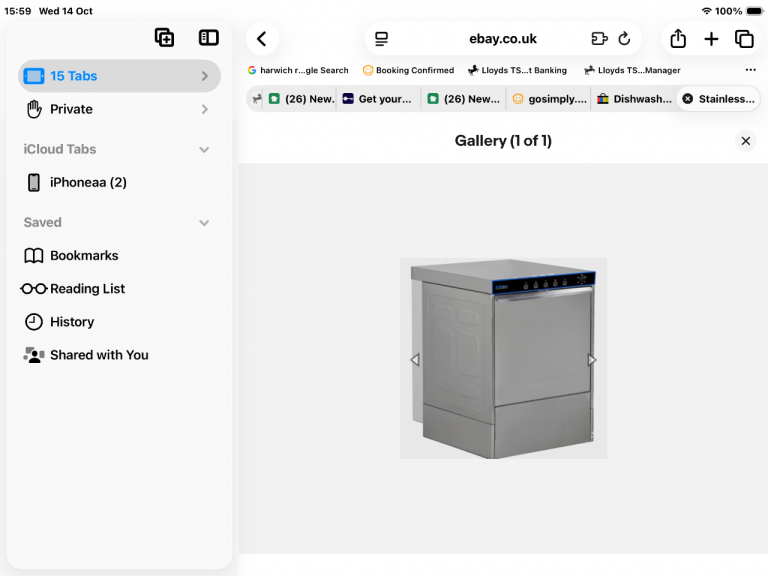Open Lloyds TS...t Banking favourite
The image size is (768, 576).
click(517, 70)
